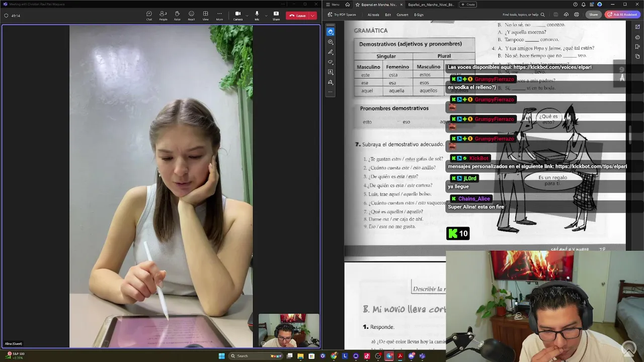Click the Chains_Alice username in chat overlay

tap(474, 199)
